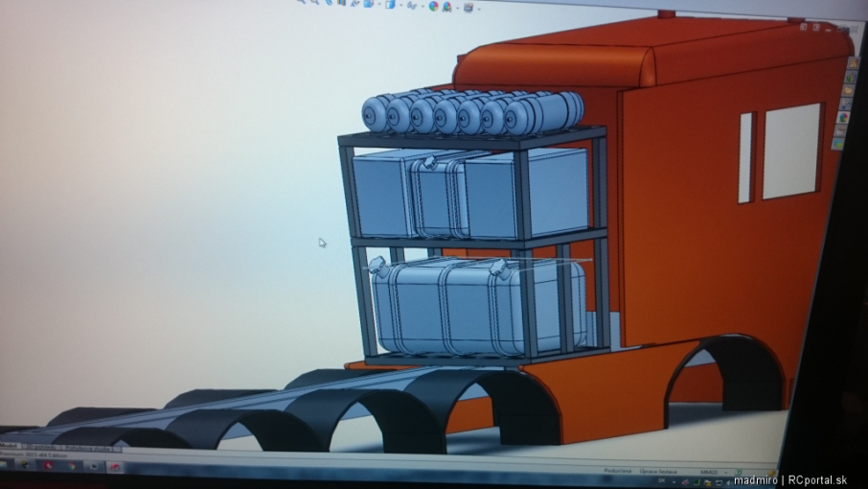Open the unit system dropdown beside MMGS
868x489 pixels.
tap(726, 473)
